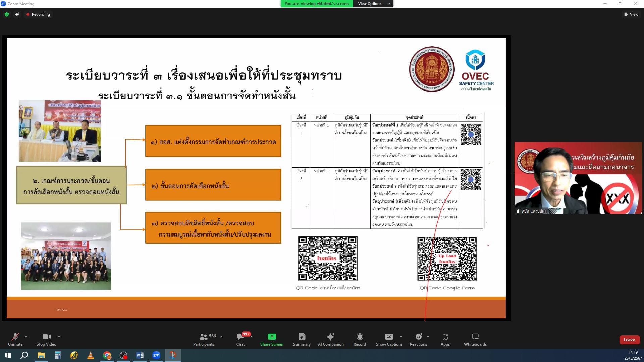
Task: Unmute the microphone
Action: pos(15,339)
